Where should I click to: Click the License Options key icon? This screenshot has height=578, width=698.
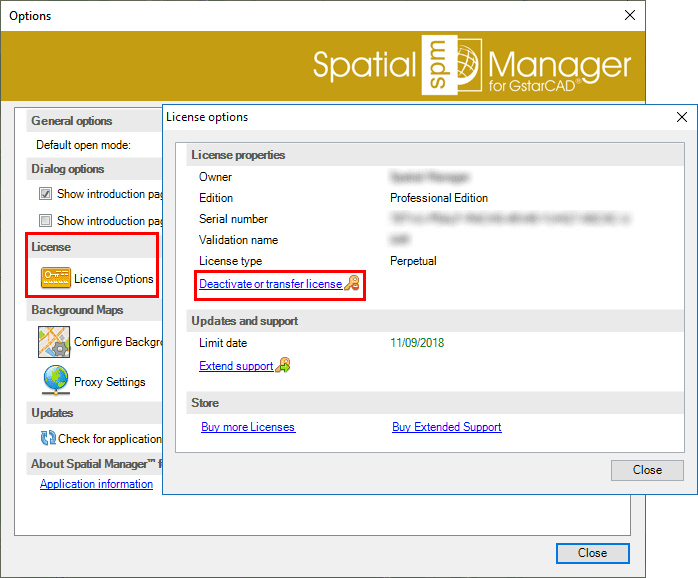[55, 278]
